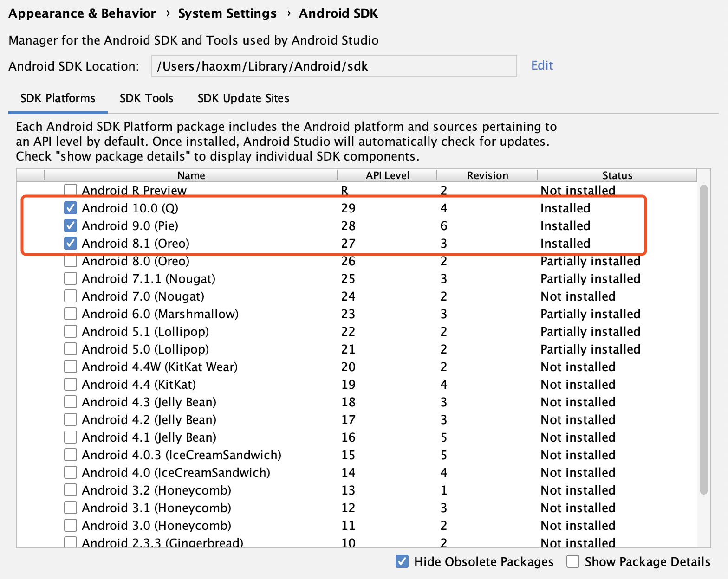Select the SDK Platforms tab
728x579 pixels.
pyautogui.click(x=58, y=98)
